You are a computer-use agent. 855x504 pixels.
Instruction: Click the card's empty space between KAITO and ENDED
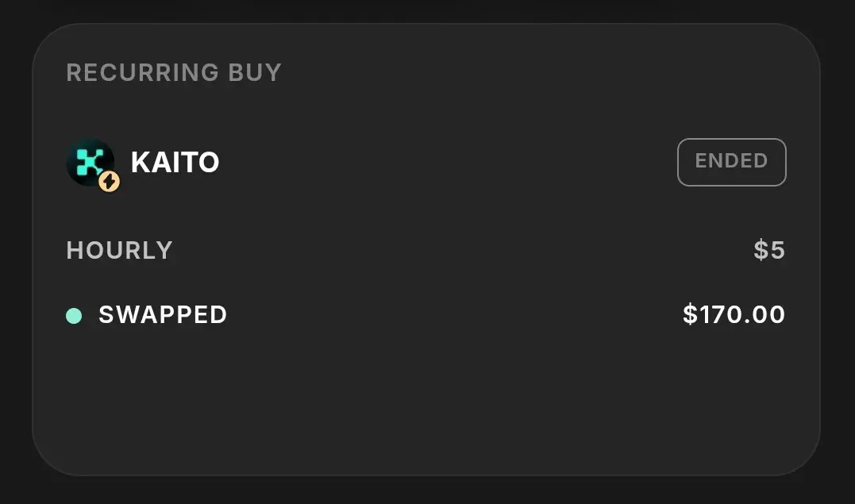pos(445,163)
